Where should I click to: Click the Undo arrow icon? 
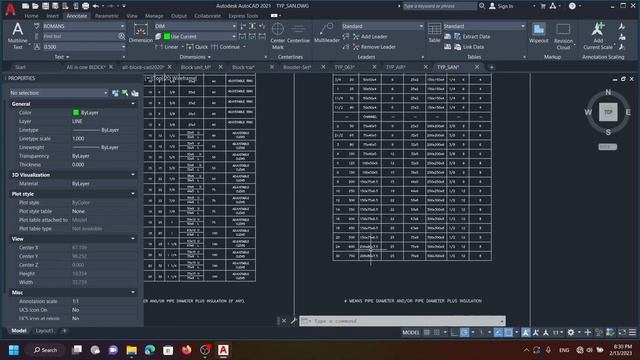coord(96,6)
